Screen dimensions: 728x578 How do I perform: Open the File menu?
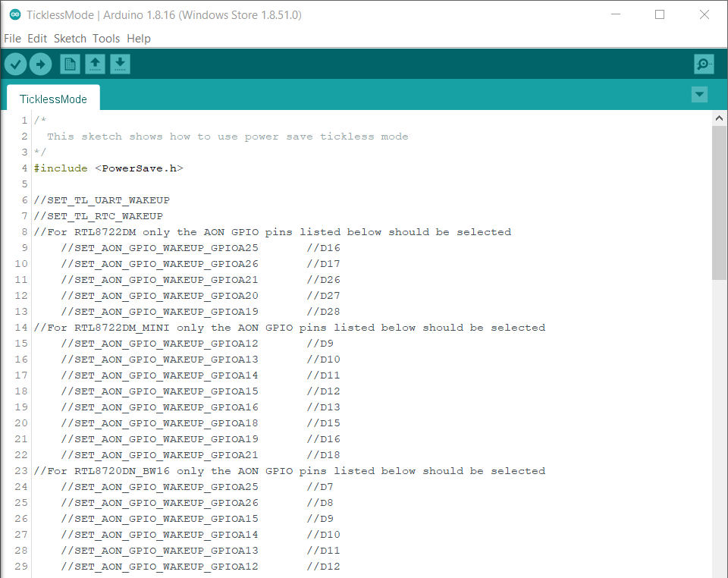pos(13,39)
